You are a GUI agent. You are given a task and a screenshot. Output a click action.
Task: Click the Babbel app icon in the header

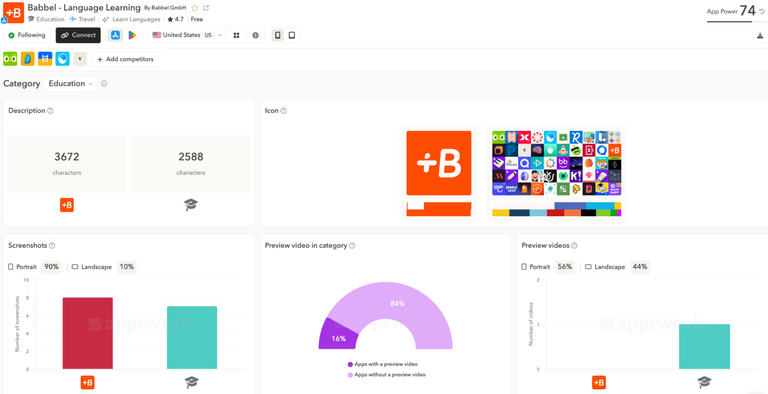click(13, 12)
